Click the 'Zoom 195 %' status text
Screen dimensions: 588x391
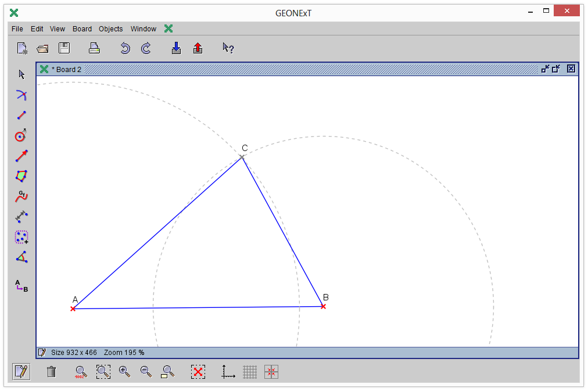[x=124, y=353]
